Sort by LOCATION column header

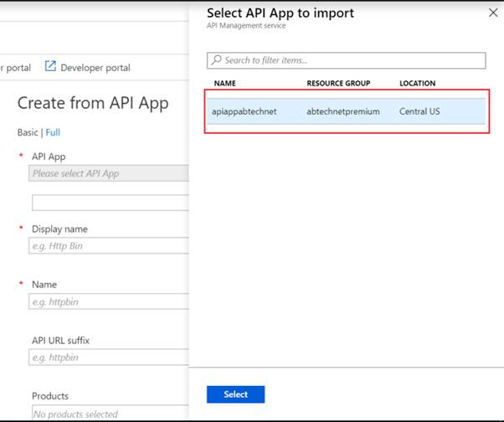[x=417, y=83]
